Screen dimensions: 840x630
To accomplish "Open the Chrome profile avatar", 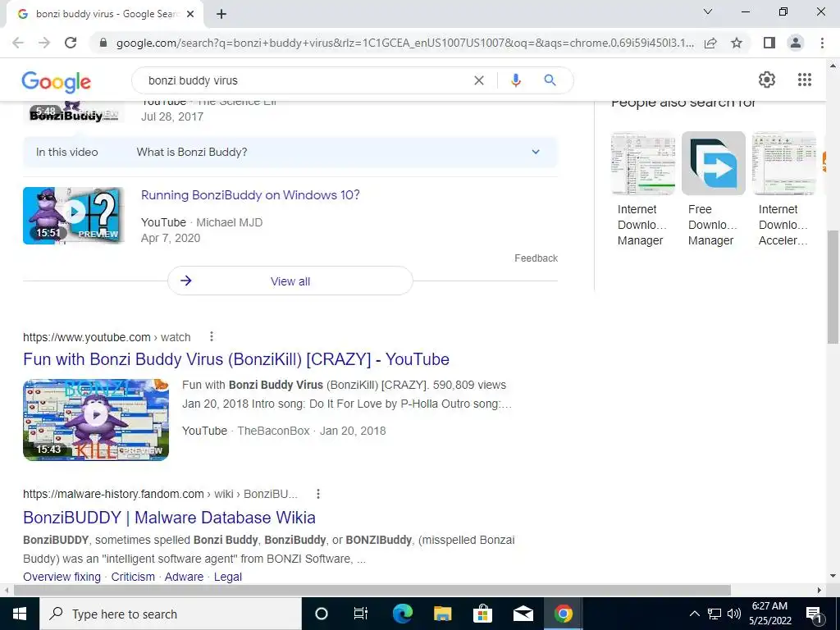I will (x=796, y=43).
